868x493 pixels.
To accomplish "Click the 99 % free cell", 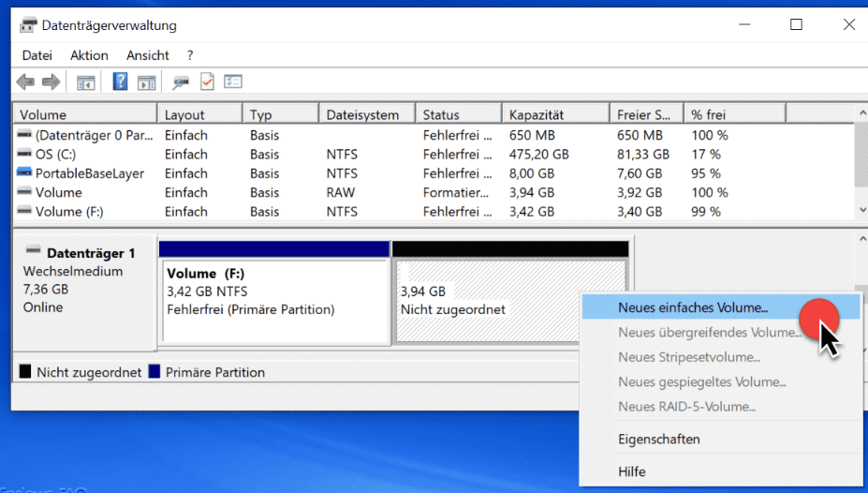I will 706,212.
